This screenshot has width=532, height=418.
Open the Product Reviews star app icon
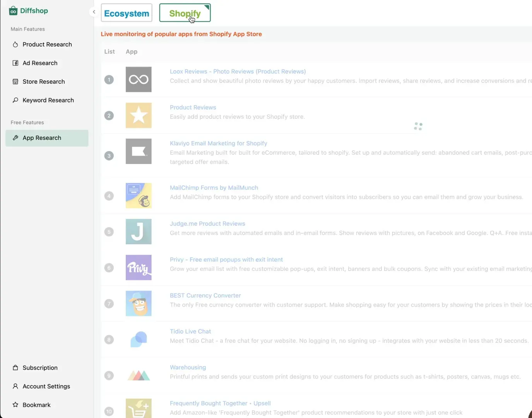pyautogui.click(x=139, y=115)
